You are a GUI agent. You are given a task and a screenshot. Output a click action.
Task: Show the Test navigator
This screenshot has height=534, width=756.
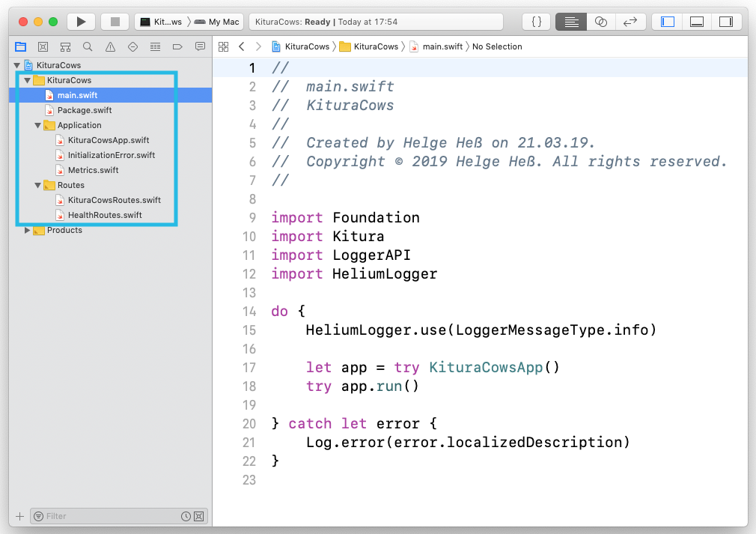132,46
